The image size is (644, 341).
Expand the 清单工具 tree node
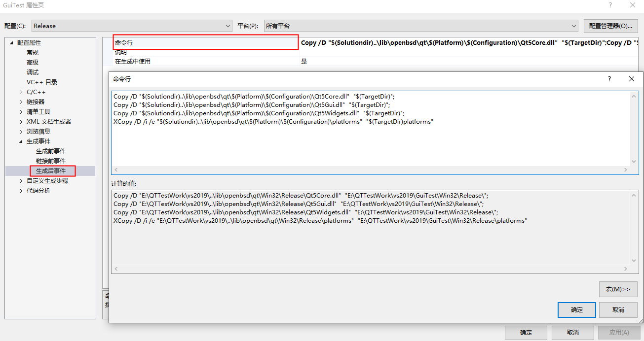[21, 112]
